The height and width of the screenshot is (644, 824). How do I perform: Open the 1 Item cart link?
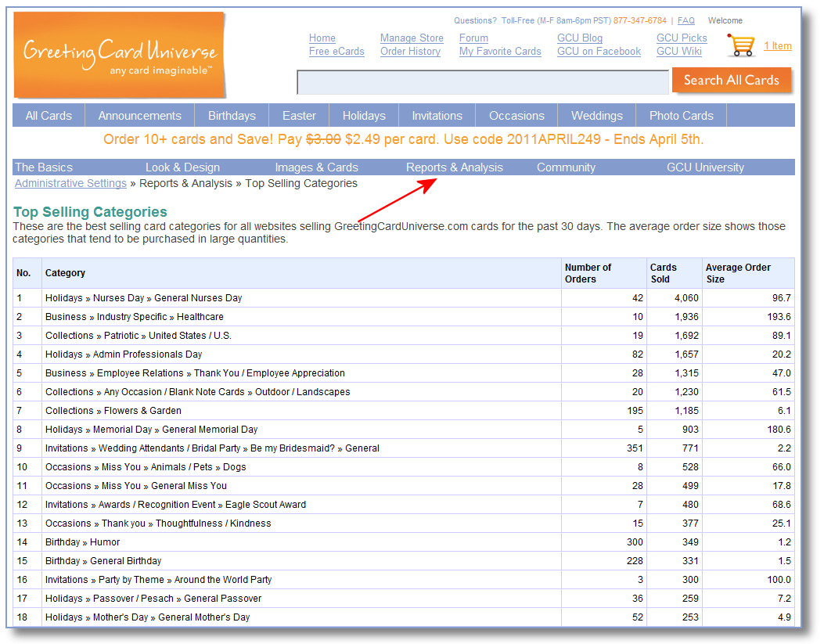point(778,45)
